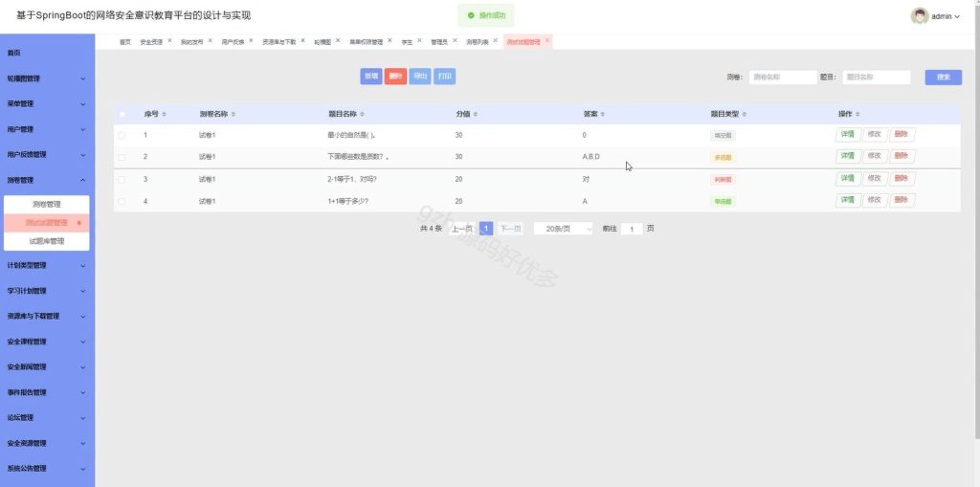Screen dimensions: 980x487
Task: Expand the 用户管理 sidebar menu
Action: tap(48, 129)
